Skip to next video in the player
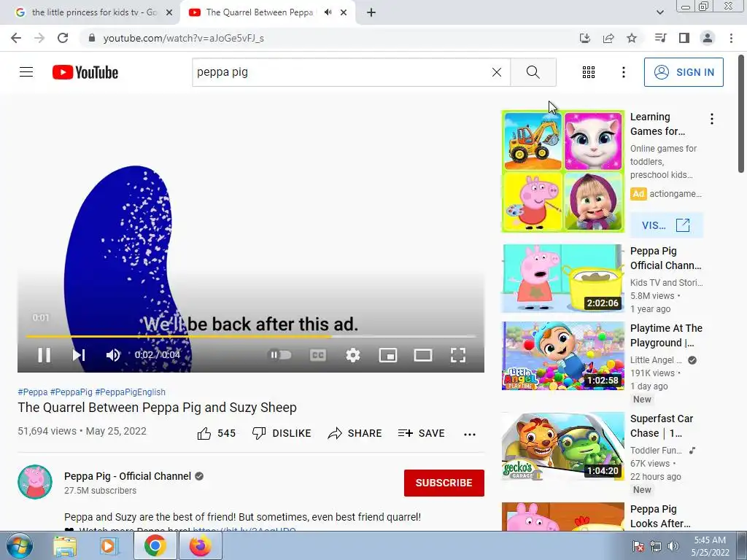The height and width of the screenshot is (560, 747). tap(79, 355)
